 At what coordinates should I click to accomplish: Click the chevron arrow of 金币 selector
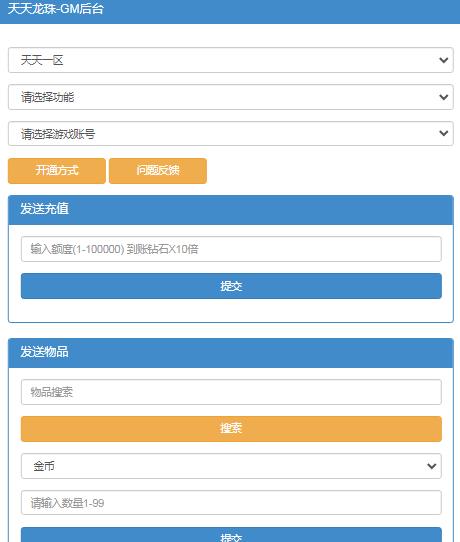pos(431,466)
